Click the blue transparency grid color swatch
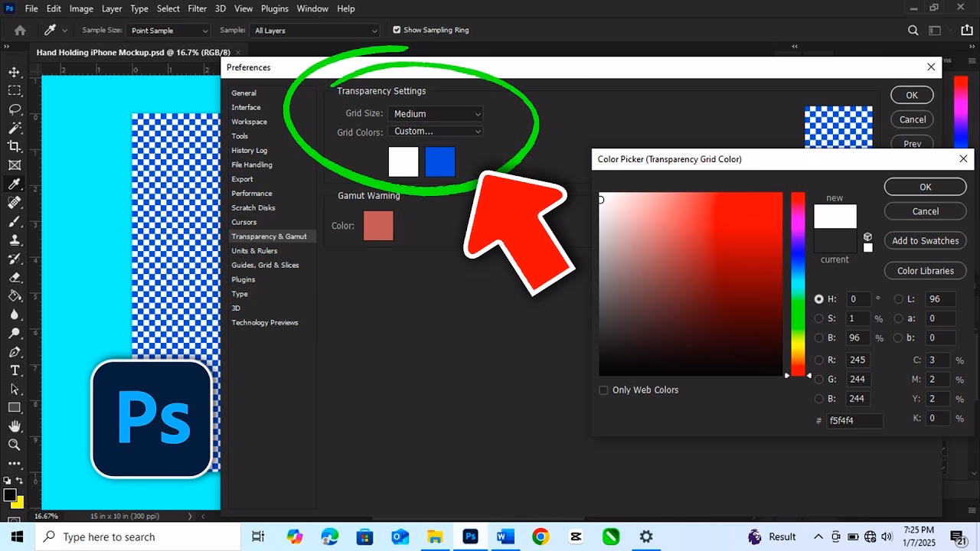This screenshot has width=980, height=551. pos(439,161)
